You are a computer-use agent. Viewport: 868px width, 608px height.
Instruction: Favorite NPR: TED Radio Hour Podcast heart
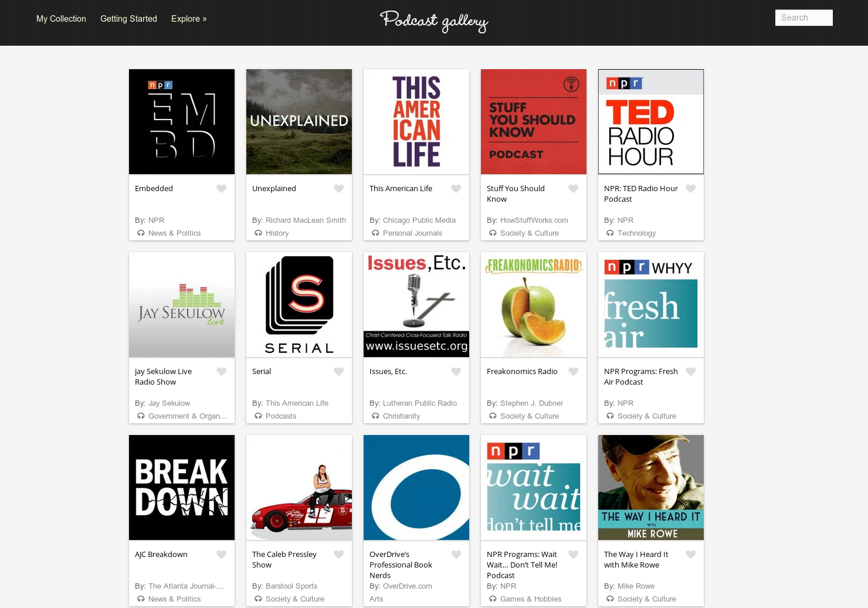691,189
